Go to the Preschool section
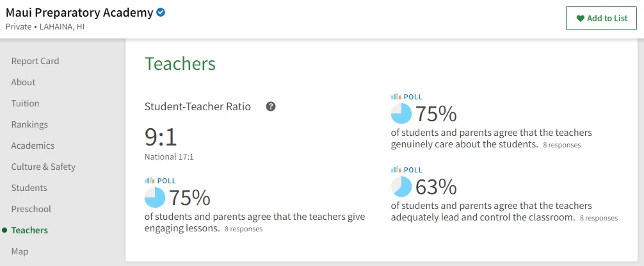 click(x=31, y=209)
